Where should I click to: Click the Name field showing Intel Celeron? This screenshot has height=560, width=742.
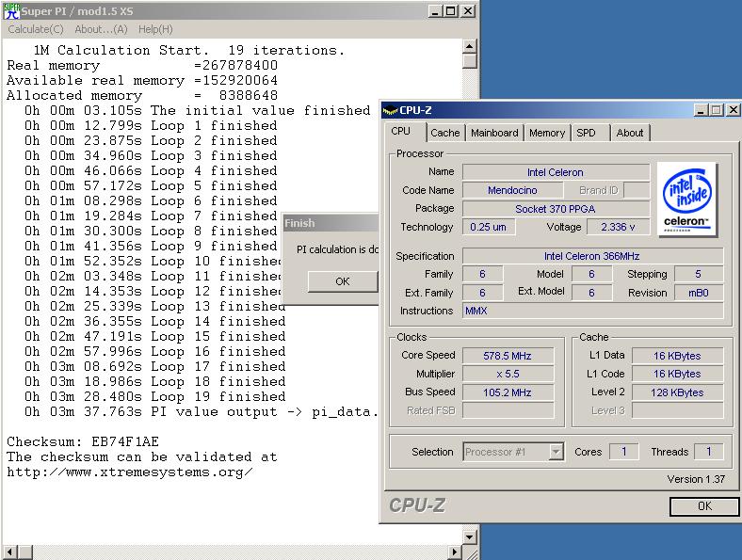click(556, 172)
